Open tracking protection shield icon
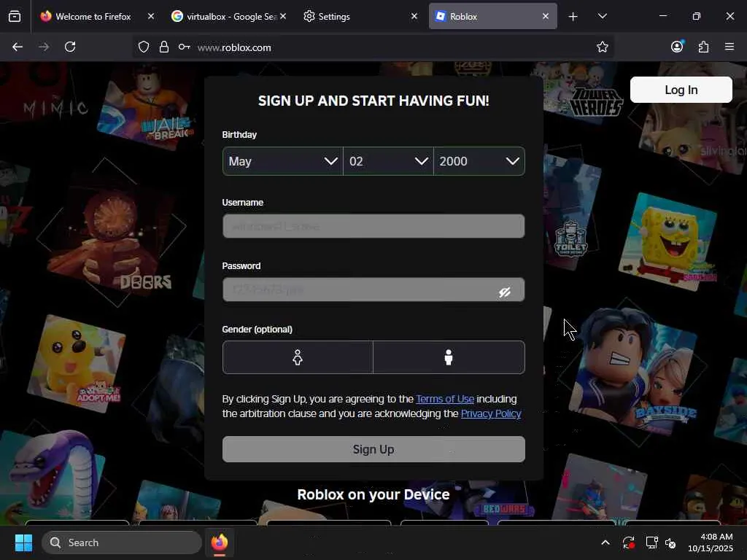This screenshot has height=560, width=747. pyautogui.click(x=144, y=47)
